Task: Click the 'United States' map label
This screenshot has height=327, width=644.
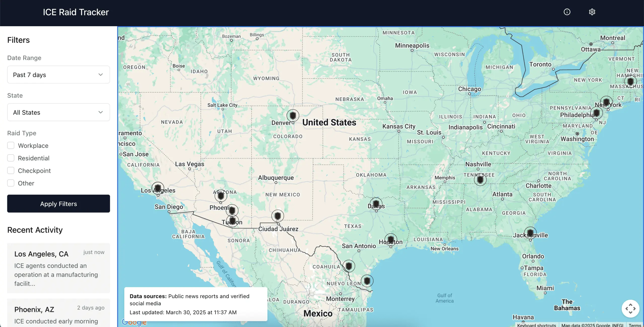Action: point(329,122)
